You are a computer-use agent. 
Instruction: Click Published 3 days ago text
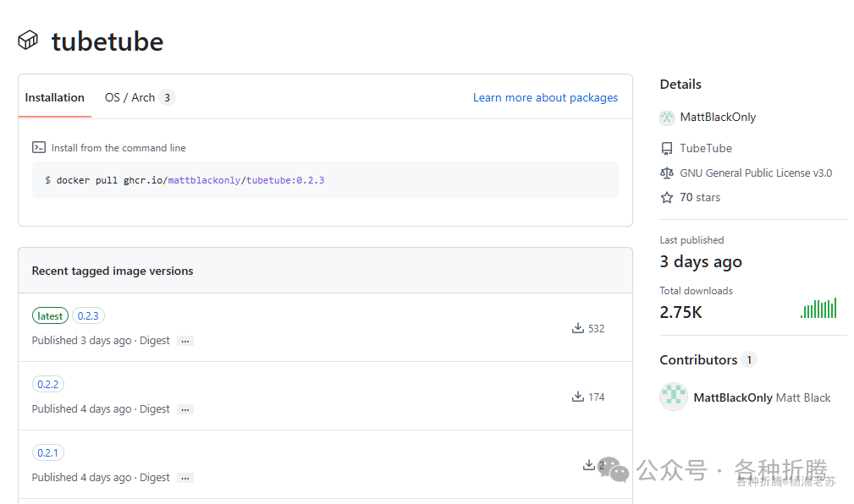coord(82,341)
